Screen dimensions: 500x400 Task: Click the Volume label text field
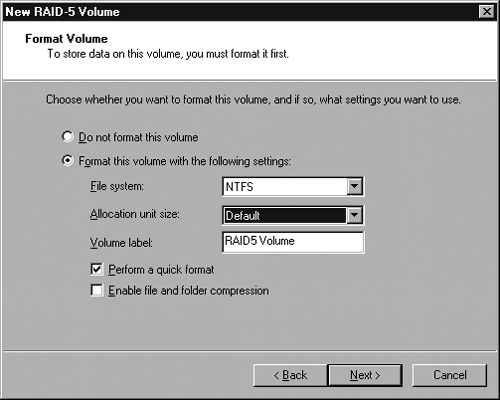[x=293, y=242]
